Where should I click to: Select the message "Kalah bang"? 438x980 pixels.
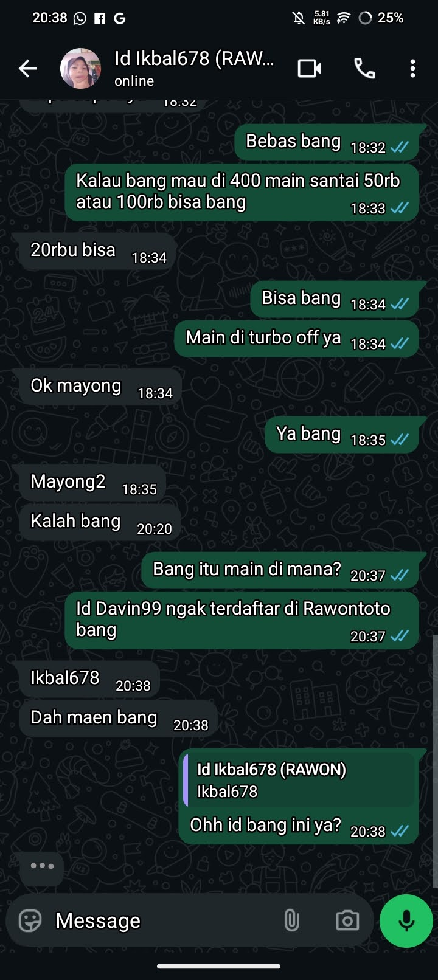100,522
